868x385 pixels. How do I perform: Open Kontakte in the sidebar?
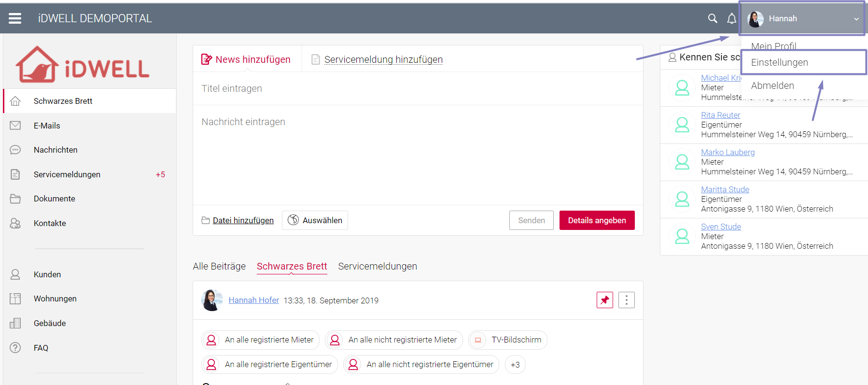pos(50,223)
